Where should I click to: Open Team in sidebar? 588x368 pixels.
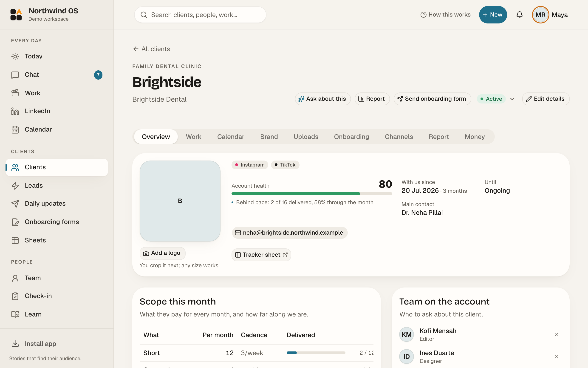pyautogui.click(x=57, y=278)
